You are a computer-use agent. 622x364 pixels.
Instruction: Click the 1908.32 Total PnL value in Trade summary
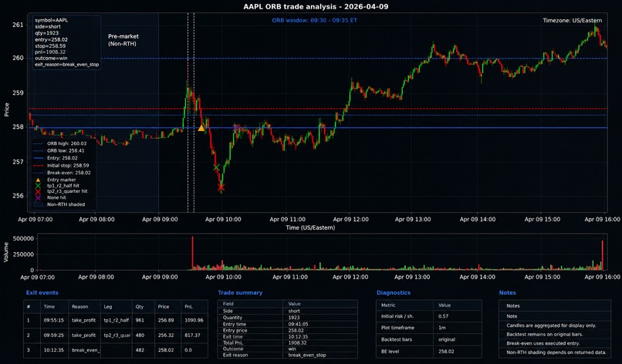pyautogui.click(x=297, y=342)
